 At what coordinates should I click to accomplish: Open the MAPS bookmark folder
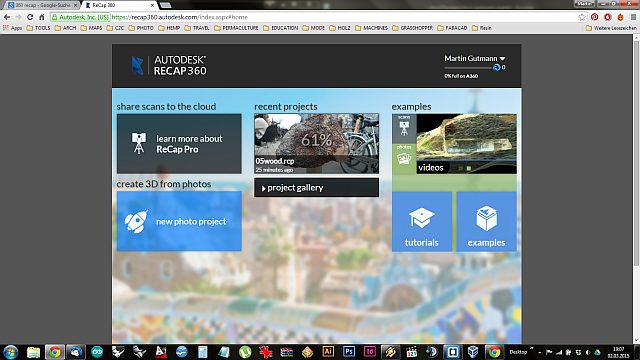[x=91, y=28]
